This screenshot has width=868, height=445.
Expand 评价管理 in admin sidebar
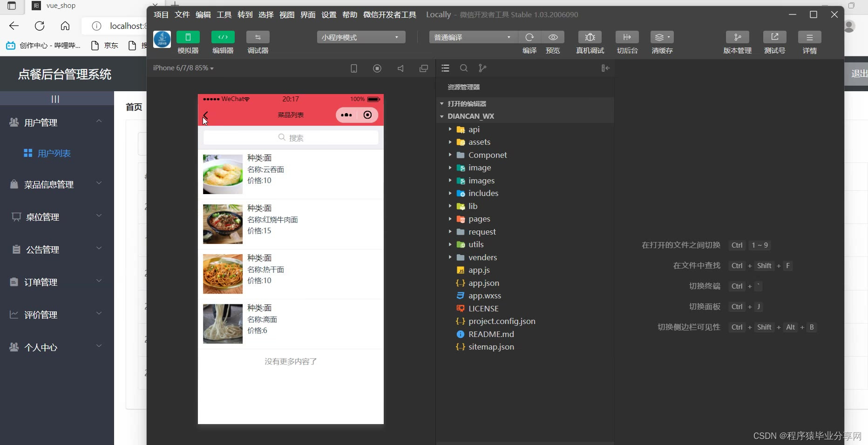(x=57, y=315)
